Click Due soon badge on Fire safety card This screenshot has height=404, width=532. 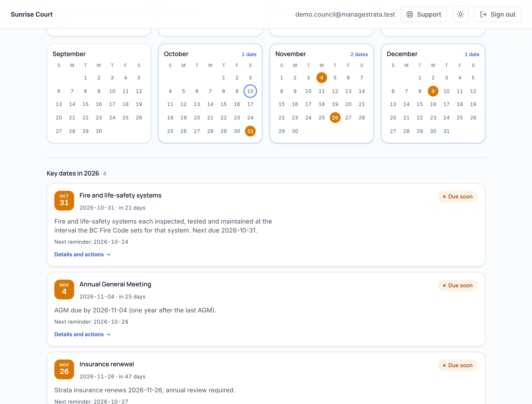458,197
